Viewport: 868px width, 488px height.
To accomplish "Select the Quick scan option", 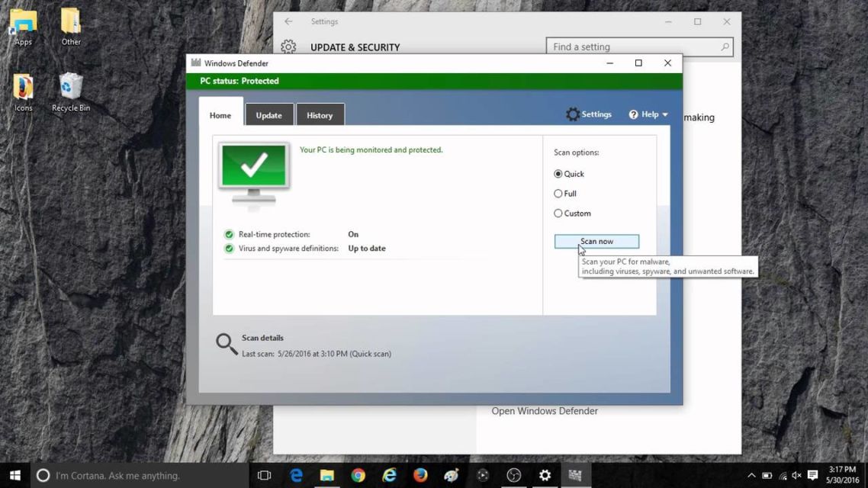I will coord(558,174).
